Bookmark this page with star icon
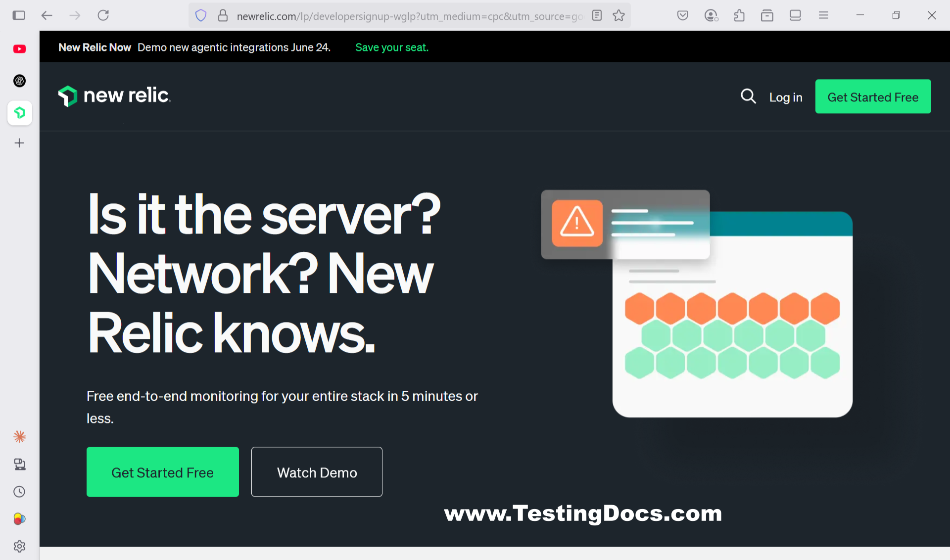950x560 pixels. pos(618,16)
